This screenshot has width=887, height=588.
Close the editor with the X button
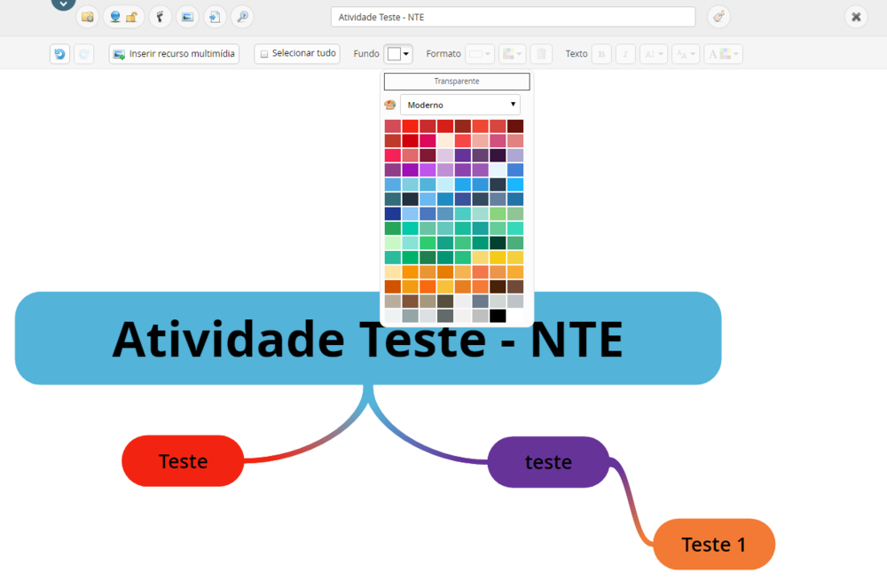tap(856, 17)
